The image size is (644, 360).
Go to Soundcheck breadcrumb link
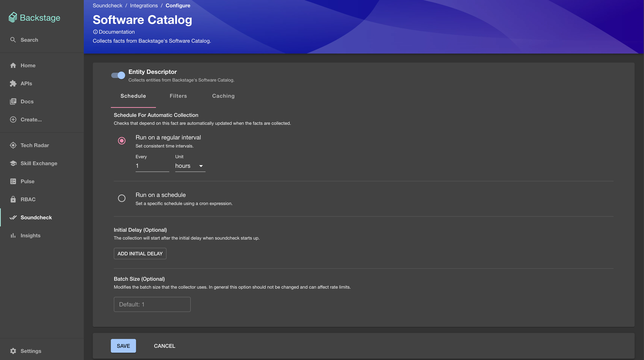tap(107, 5)
